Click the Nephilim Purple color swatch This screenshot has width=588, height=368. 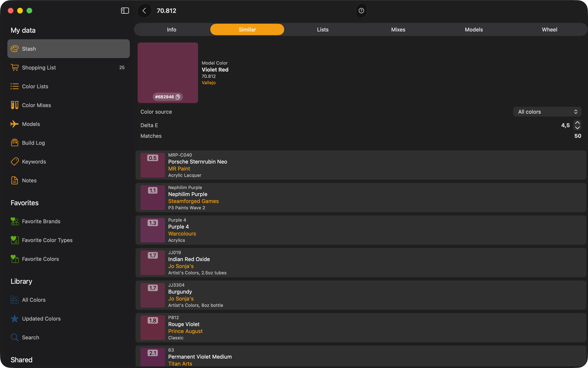pyautogui.click(x=153, y=198)
